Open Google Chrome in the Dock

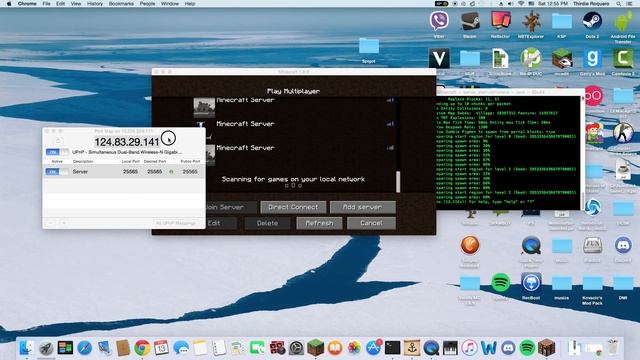coord(142,348)
